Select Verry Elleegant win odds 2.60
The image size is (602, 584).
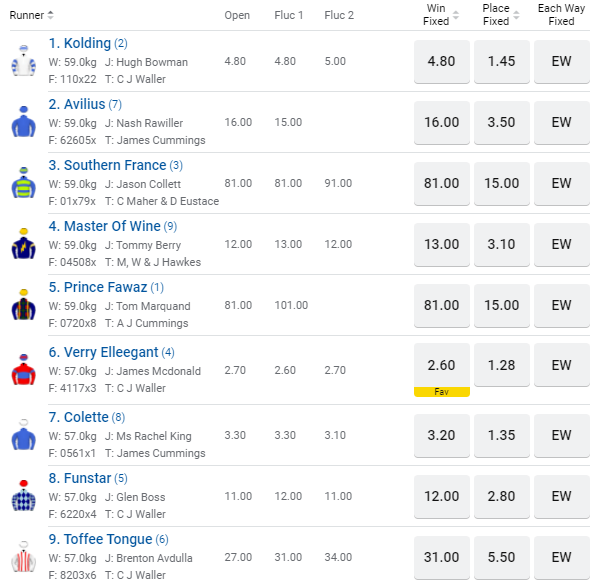[x=442, y=365]
